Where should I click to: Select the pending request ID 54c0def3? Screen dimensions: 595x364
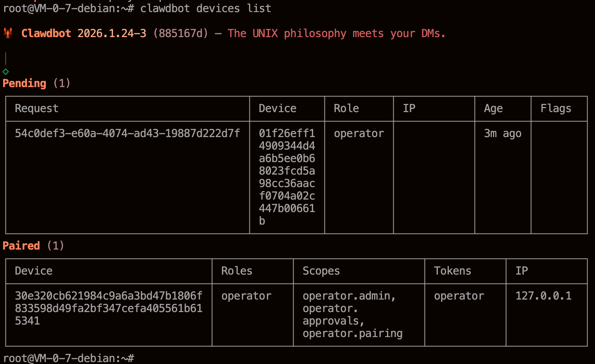(127, 134)
